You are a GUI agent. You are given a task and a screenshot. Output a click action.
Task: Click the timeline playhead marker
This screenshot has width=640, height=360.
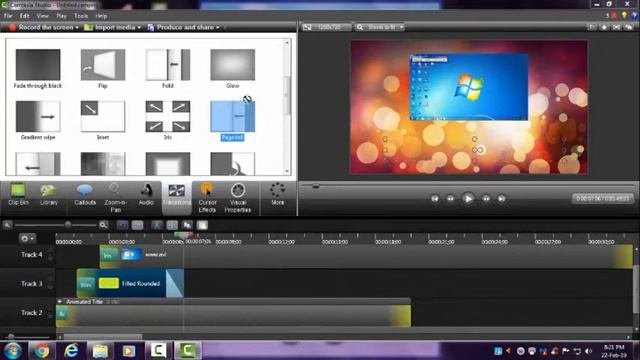(x=184, y=235)
